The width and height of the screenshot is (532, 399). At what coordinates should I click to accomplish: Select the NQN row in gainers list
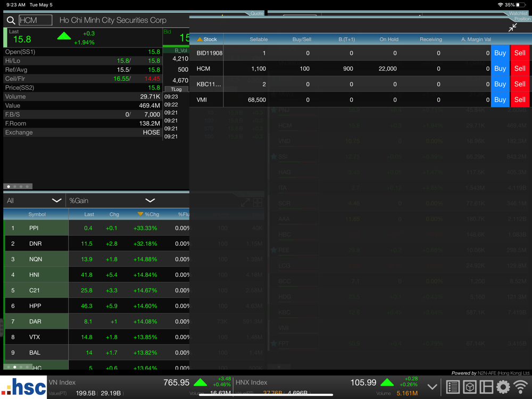click(96, 259)
